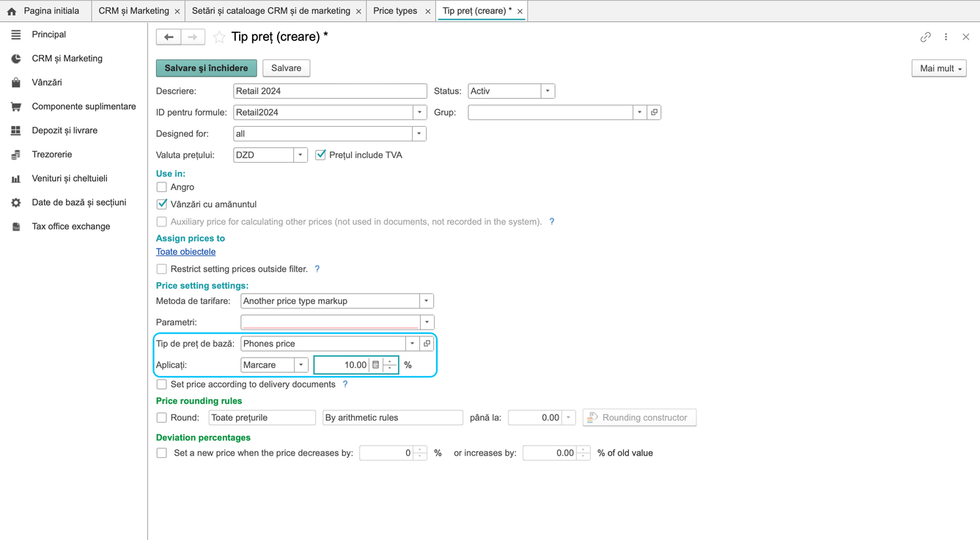Add to favorites with the star icon
This screenshot has height=540, width=980.
pos(219,37)
